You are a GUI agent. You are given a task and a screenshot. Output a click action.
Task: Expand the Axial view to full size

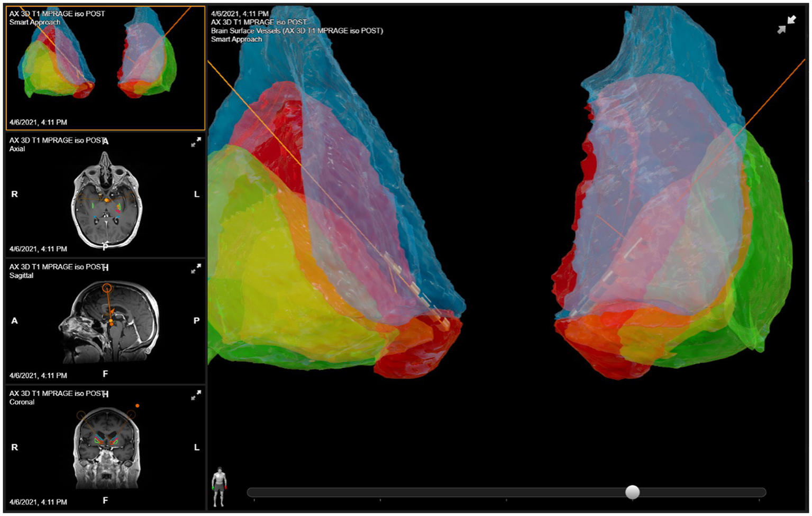pyautogui.click(x=196, y=142)
